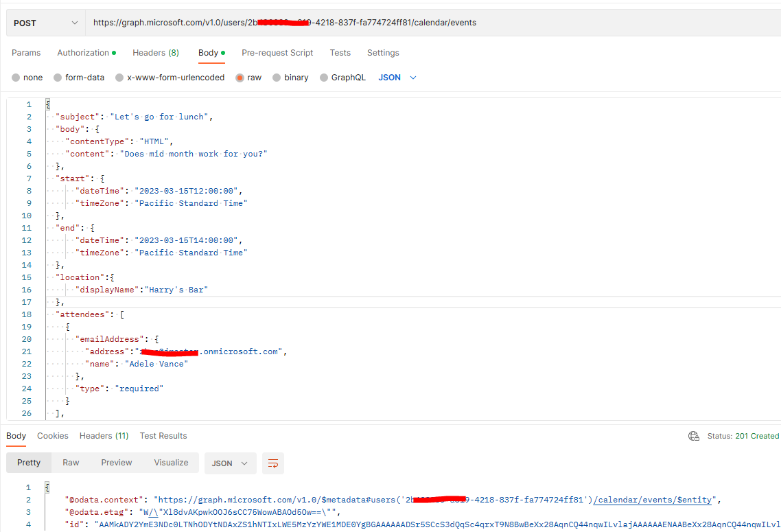Click inside the request URL field
Screen dimensions: 781x532
pyautogui.click(x=343, y=22)
